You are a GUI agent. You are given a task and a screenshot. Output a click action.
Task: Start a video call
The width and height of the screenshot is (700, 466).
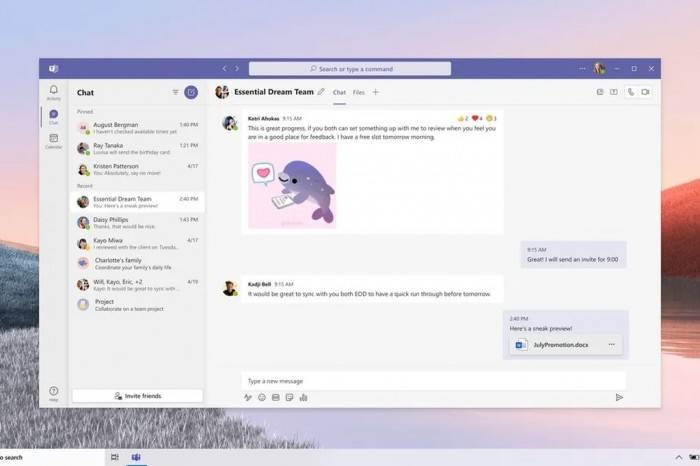646,92
